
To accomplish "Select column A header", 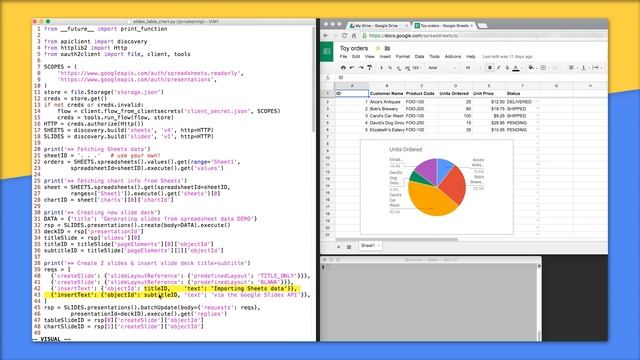I will click(352, 86).
